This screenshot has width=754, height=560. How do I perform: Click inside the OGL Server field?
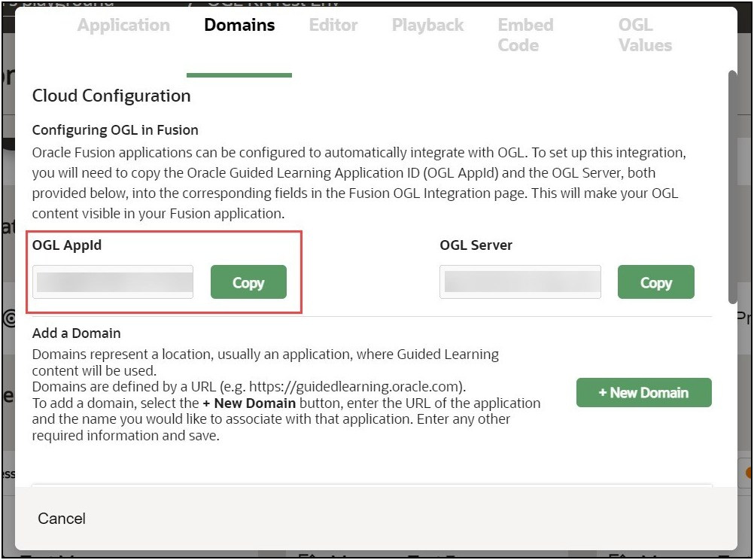coord(520,282)
